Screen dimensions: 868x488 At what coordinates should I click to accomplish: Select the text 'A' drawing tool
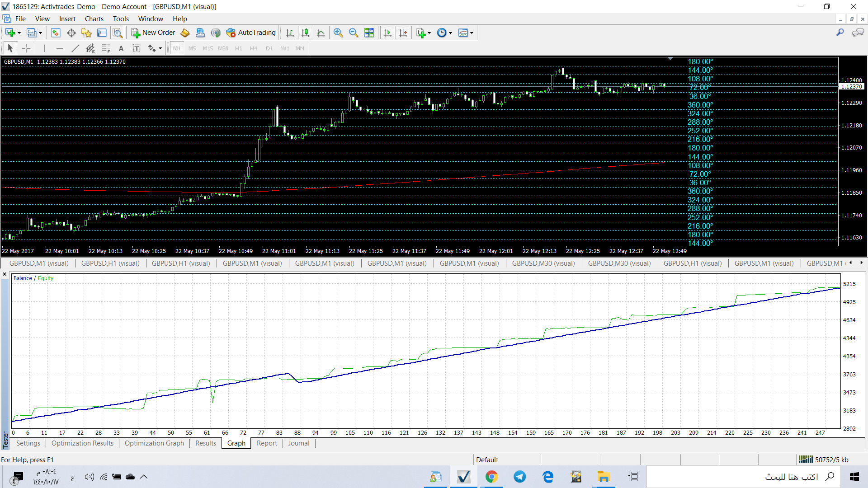coord(121,48)
